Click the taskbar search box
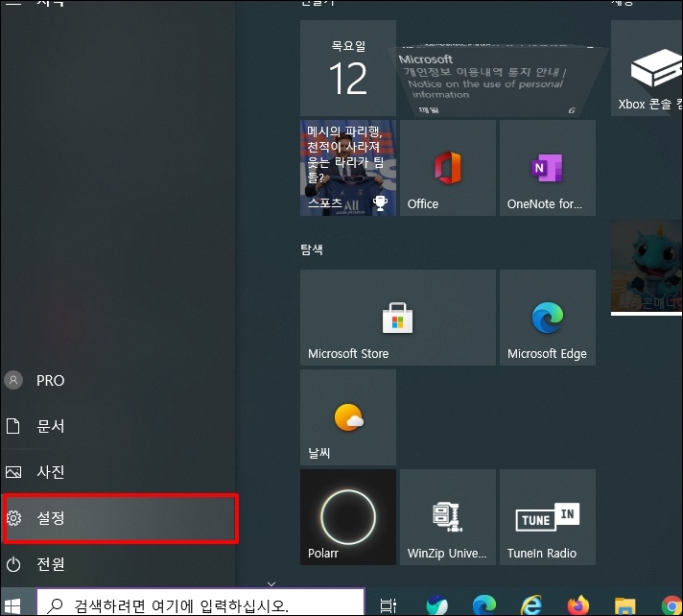 [200, 604]
